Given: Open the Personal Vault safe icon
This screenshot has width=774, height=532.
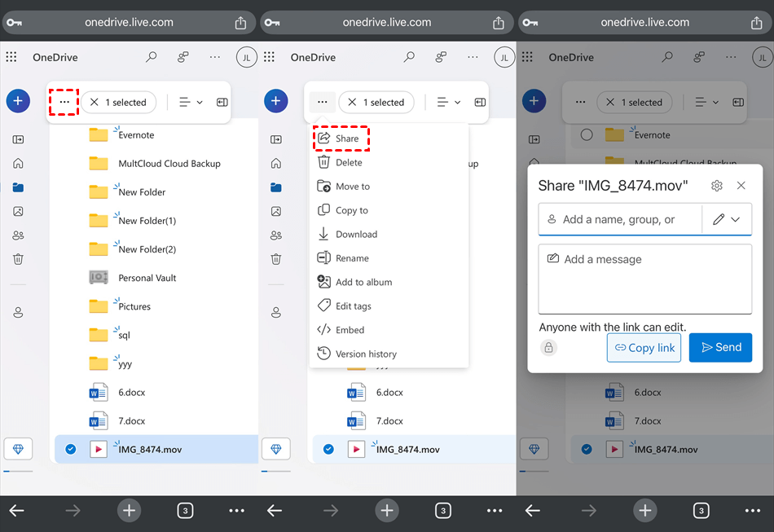Looking at the screenshot, I should coord(99,278).
